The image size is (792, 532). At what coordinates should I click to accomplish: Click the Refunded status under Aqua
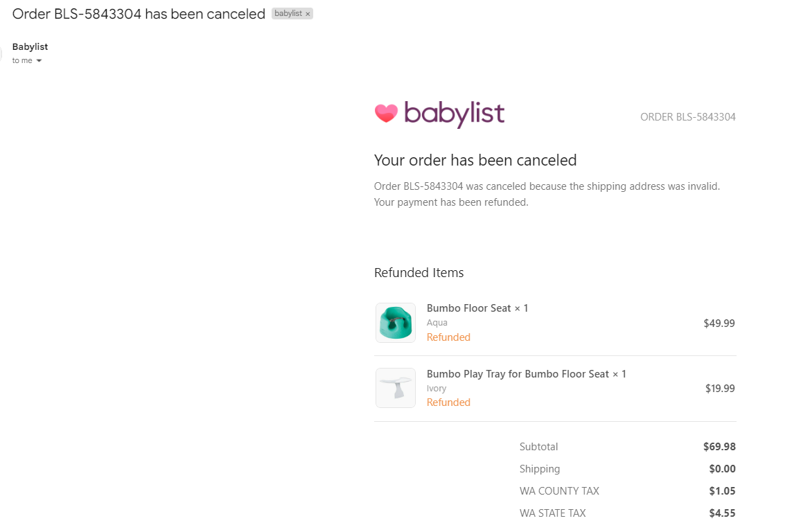pos(448,337)
